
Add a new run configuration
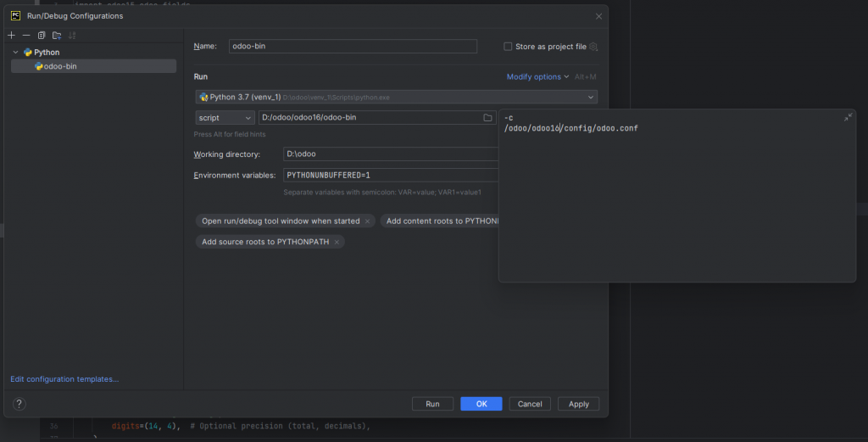point(11,36)
